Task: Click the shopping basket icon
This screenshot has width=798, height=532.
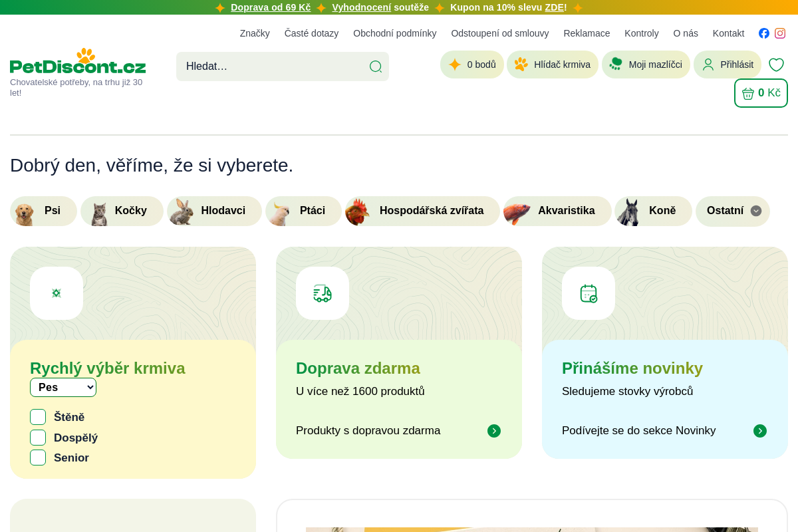Action: (748, 93)
